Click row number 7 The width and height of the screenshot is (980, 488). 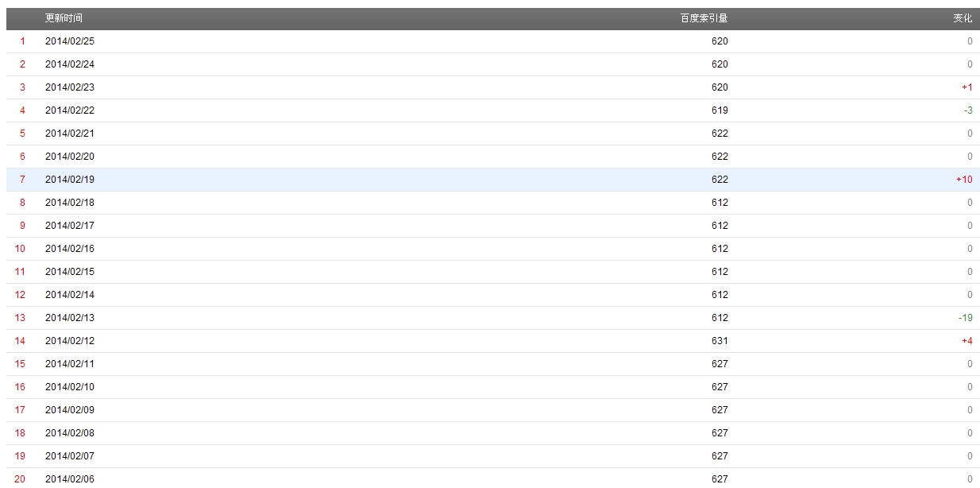[x=22, y=180]
